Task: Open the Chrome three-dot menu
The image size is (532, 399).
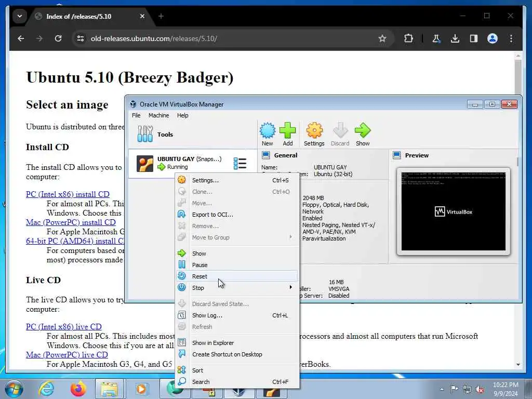Action: pos(511,38)
